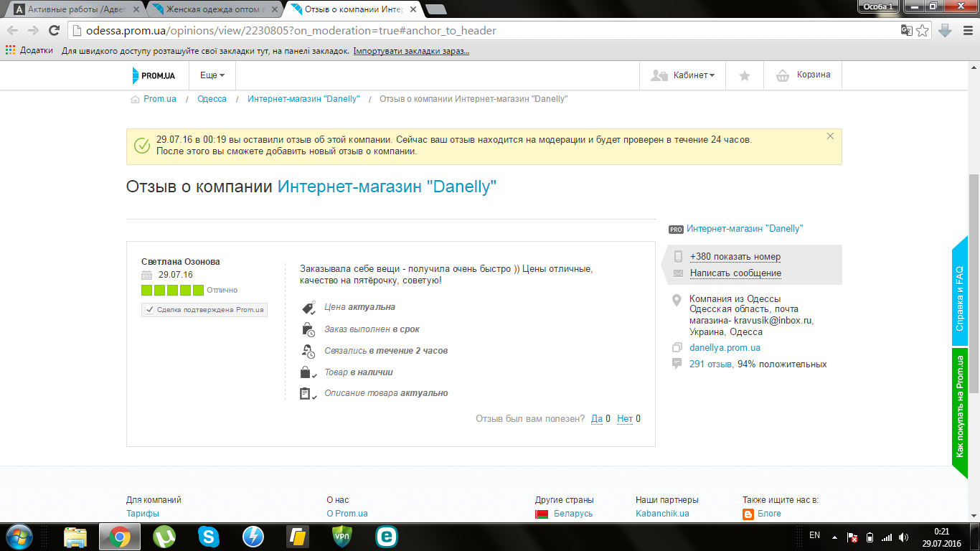The width and height of the screenshot is (980, 551).
Task: Click the Особа 1 profile button
Action: [878, 6]
